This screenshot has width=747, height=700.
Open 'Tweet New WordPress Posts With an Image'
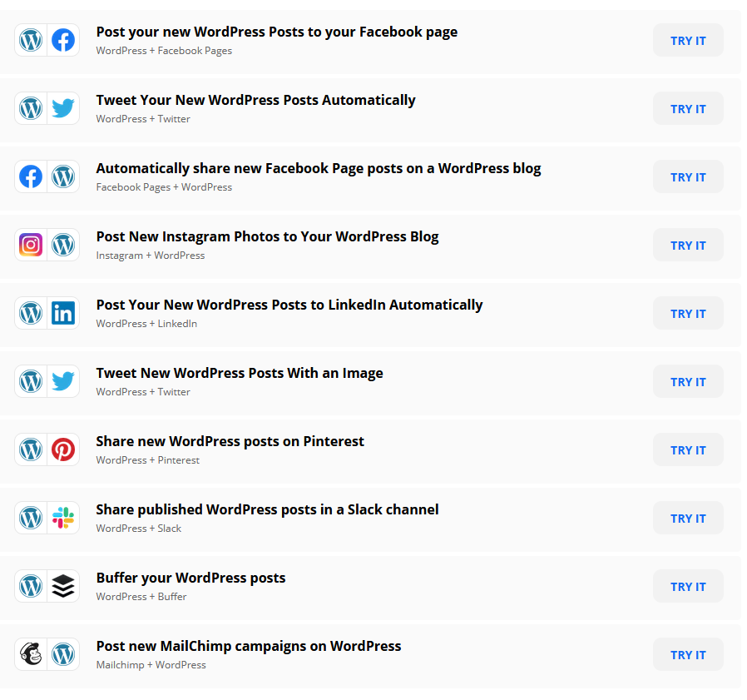pyautogui.click(x=240, y=373)
